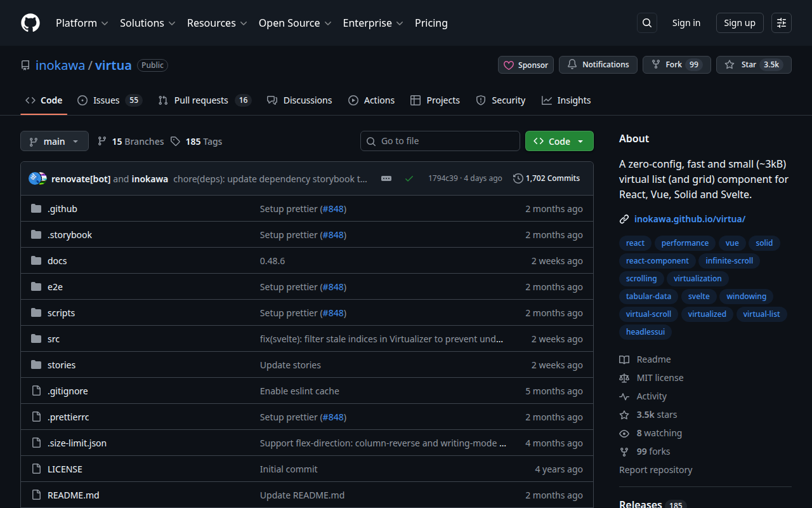Expand the green Code button dropdown arrow
812x508 pixels.
coord(581,141)
